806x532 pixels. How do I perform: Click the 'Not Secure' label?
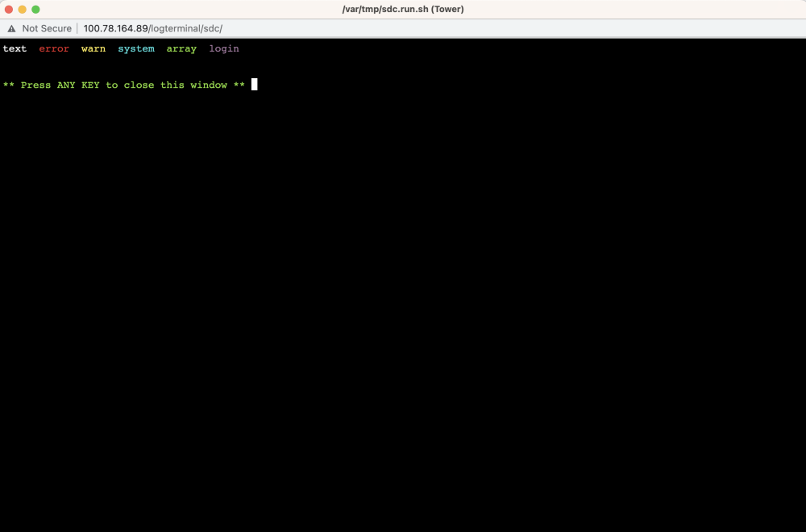[47, 29]
